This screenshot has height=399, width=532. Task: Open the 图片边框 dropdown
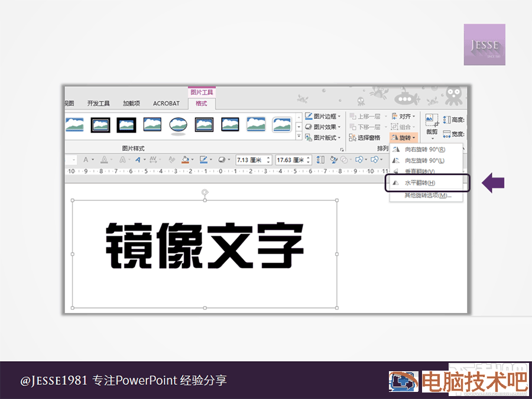(x=322, y=116)
